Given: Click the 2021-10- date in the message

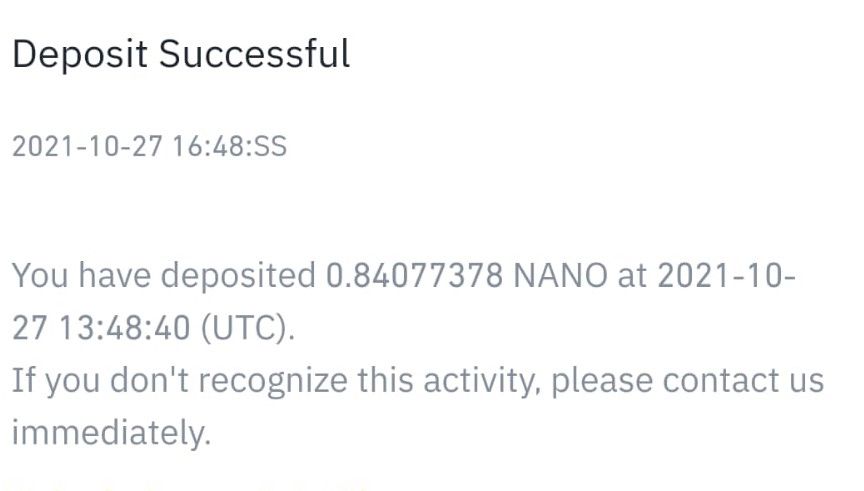Looking at the screenshot, I should (727, 276).
